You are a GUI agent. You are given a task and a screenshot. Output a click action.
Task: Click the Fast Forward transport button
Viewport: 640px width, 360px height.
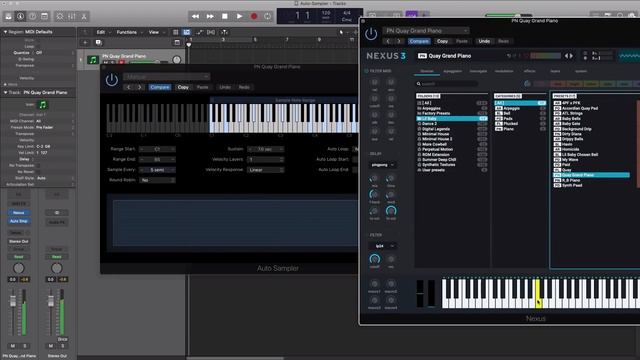click(210, 16)
